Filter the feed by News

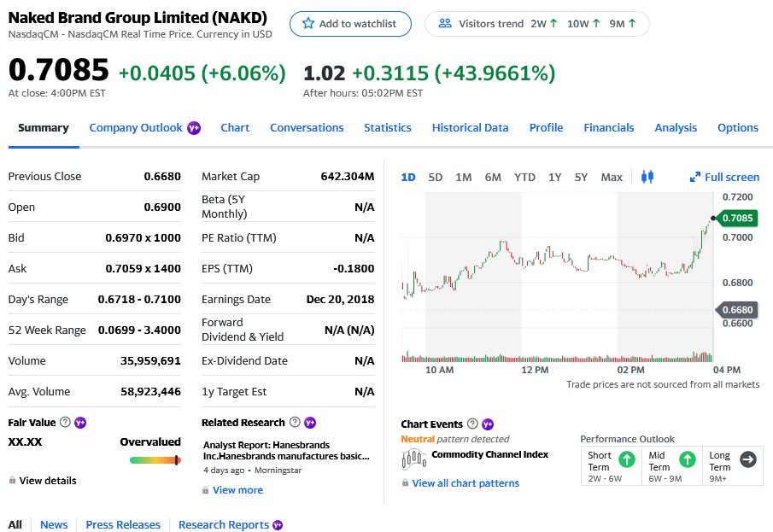click(x=54, y=524)
